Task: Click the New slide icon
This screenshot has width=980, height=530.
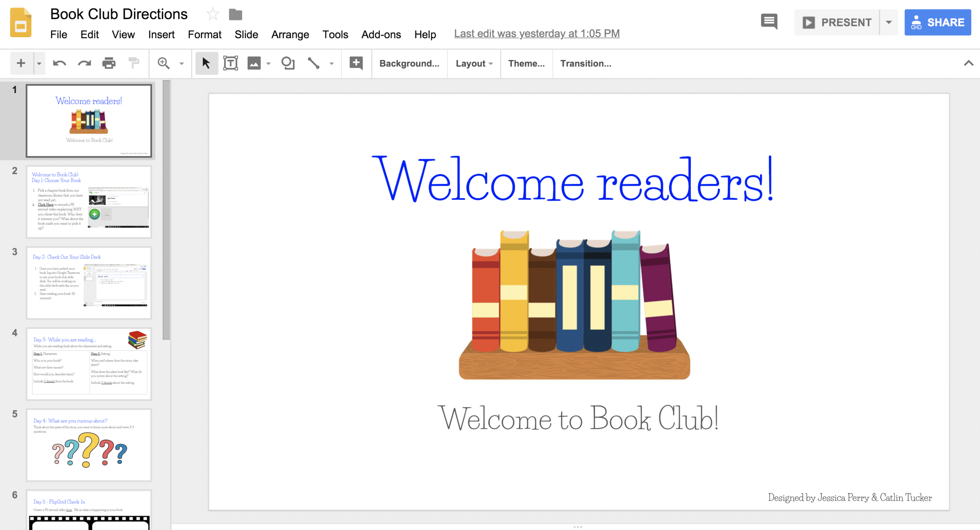Action: click(x=21, y=63)
